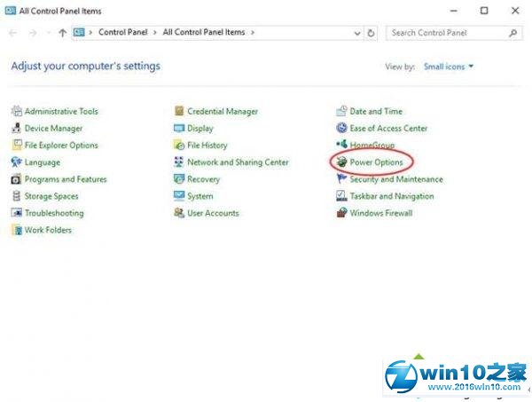Screen dimensions: 532x402
Task: Click the Network and Sharing Center icon
Action: (179, 162)
